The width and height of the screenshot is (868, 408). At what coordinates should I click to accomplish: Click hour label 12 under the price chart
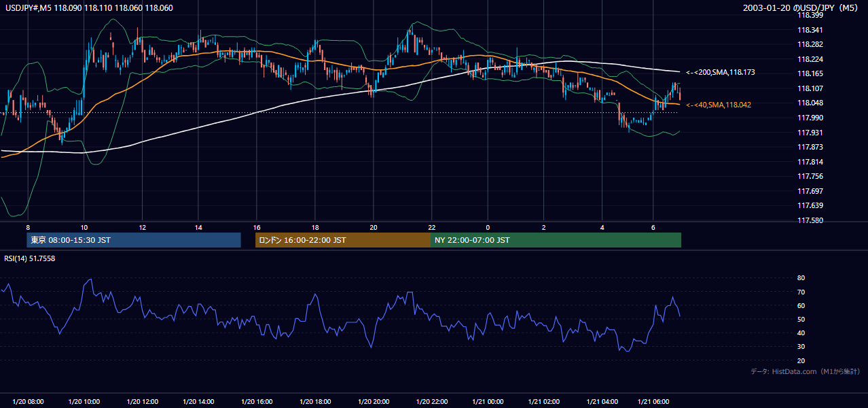[142, 227]
